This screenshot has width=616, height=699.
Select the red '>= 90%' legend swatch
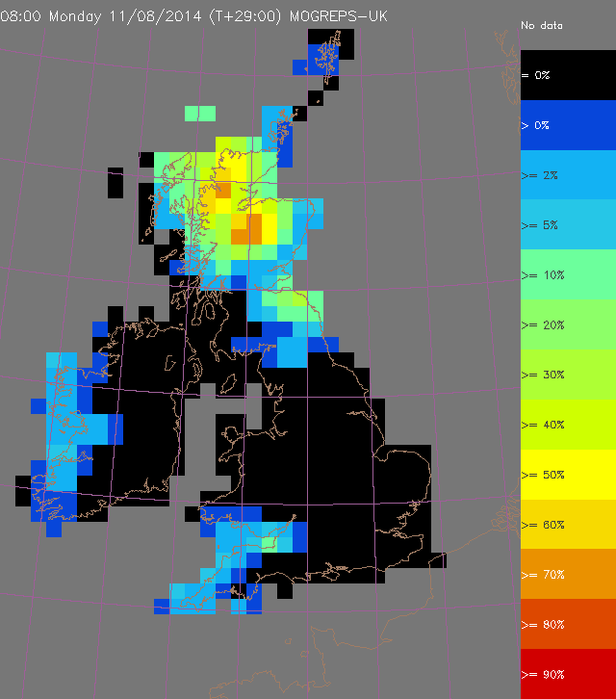coord(568,675)
